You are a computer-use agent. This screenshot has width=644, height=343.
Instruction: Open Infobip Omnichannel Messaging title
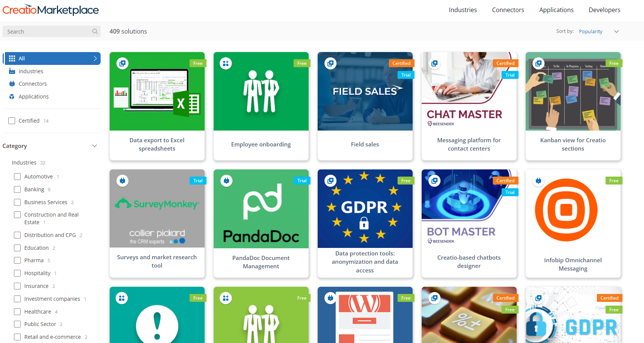point(573,265)
